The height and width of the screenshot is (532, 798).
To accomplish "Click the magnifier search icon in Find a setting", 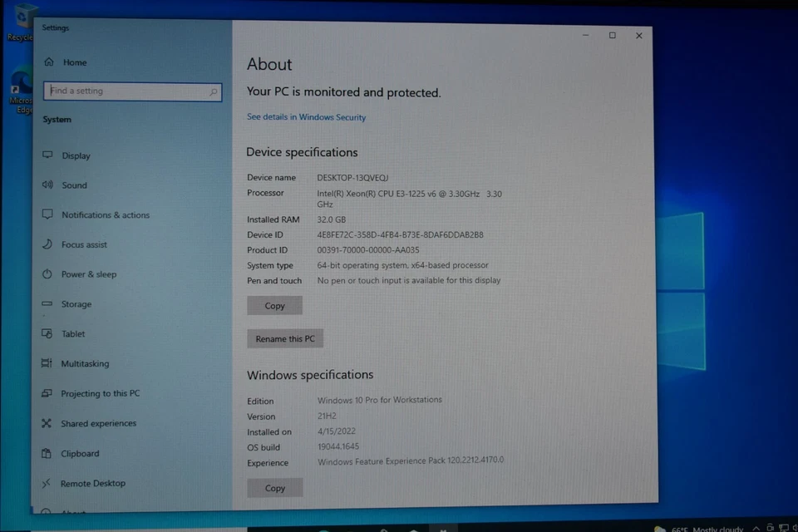I will point(214,92).
